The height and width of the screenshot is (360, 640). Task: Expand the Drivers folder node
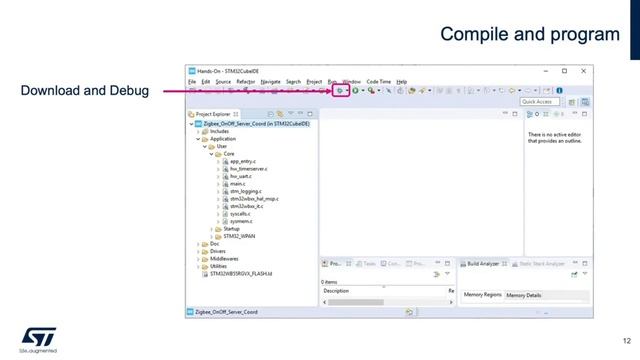[x=198, y=251]
